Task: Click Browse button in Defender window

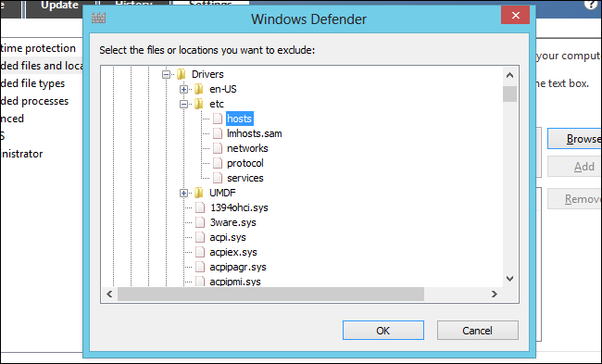Action: tap(575, 139)
